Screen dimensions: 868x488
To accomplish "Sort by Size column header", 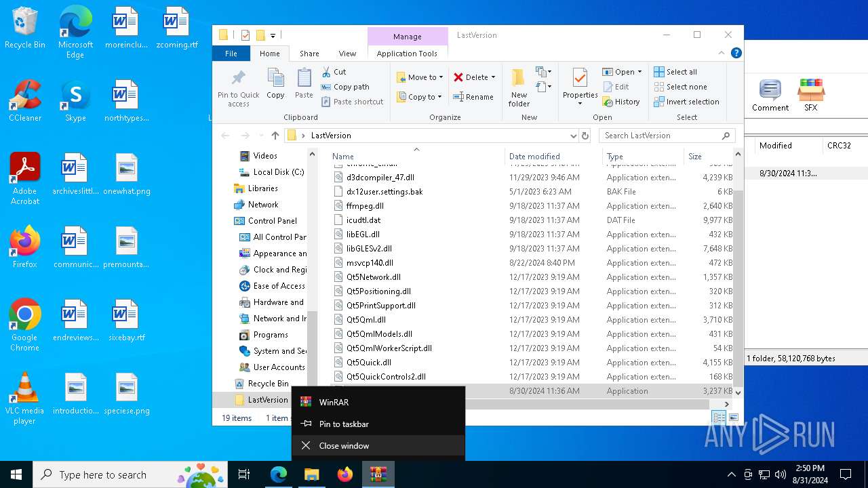I will click(x=708, y=156).
